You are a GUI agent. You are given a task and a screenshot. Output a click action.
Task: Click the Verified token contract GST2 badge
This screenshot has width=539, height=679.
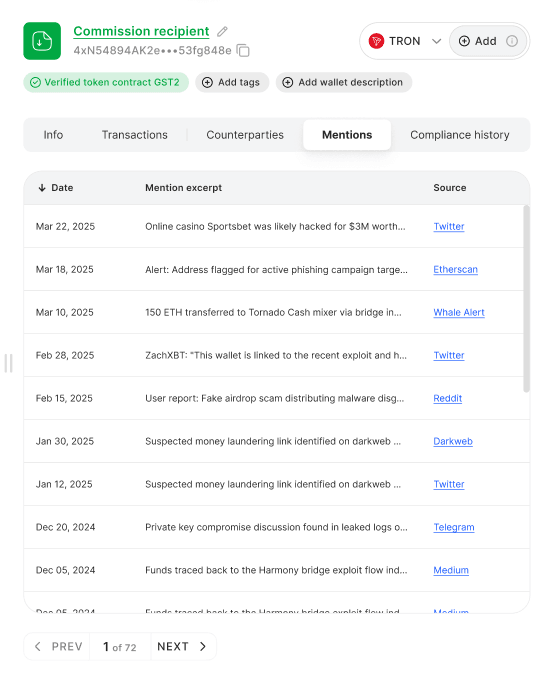(106, 82)
